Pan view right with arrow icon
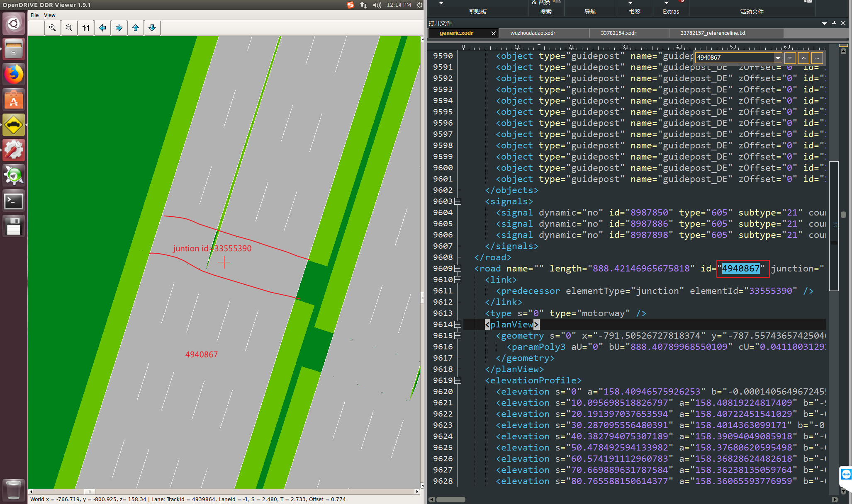 (x=119, y=28)
